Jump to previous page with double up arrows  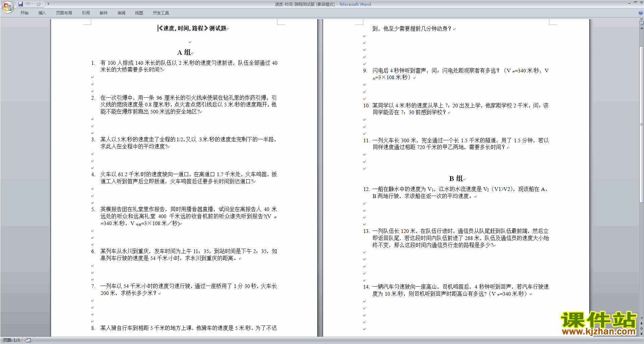[642, 323]
